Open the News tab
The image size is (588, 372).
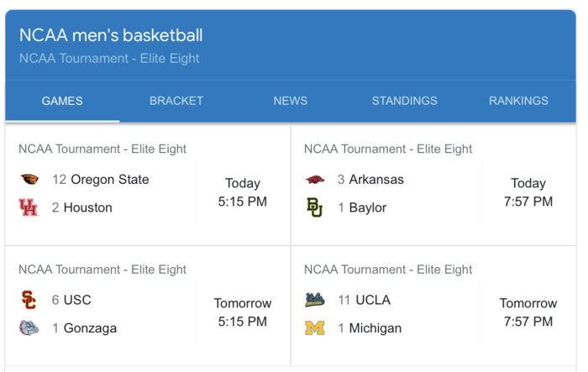click(x=291, y=101)
